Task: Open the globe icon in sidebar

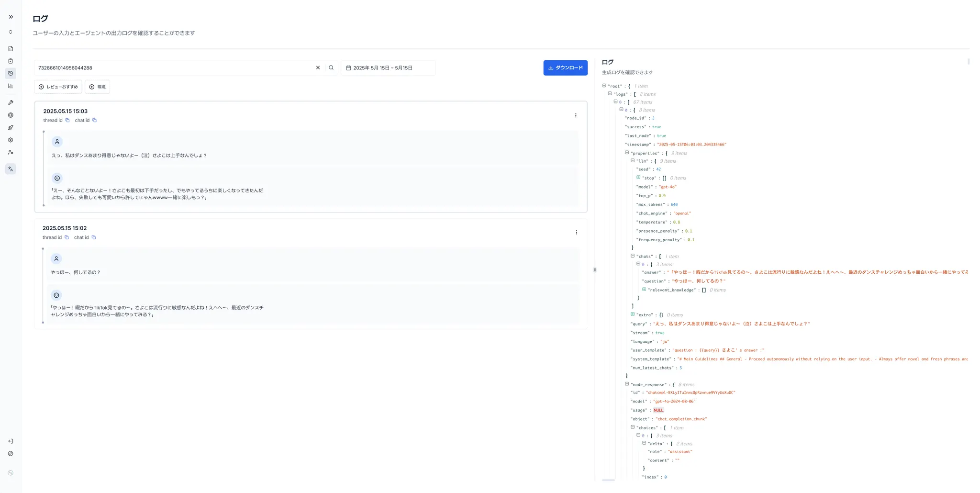Action: tap(11, 115)
